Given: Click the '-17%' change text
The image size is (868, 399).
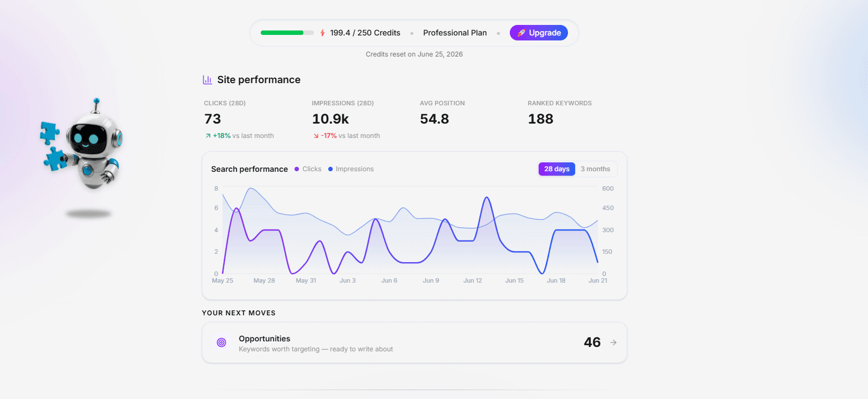Looking at the screenshot, I should tap(329, 136).
